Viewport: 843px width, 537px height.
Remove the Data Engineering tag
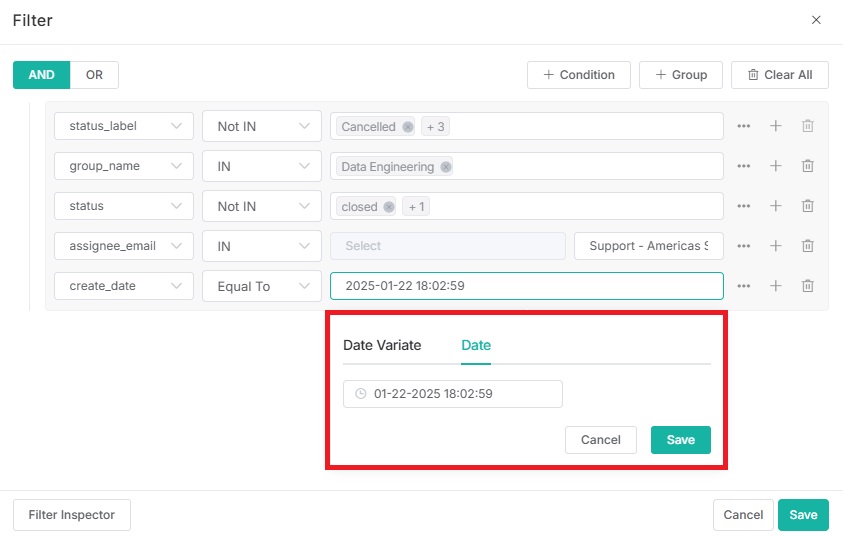(x=445, y=167)
